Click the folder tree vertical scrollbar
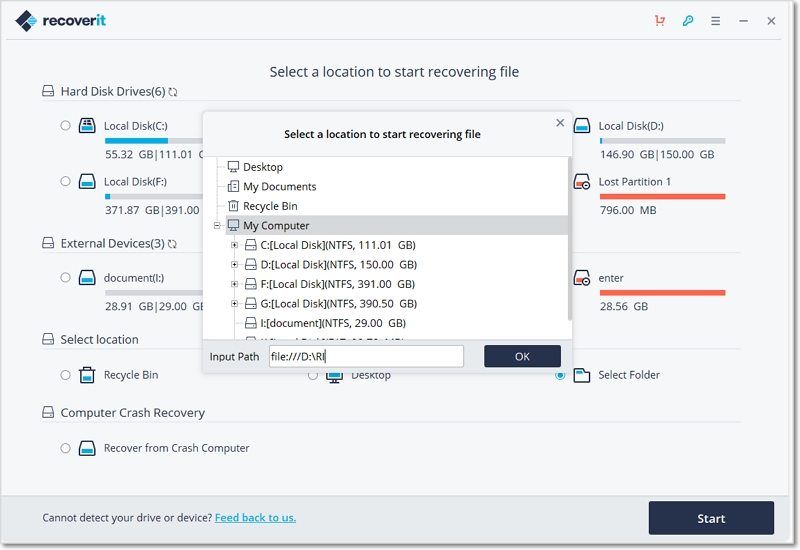 [569, 239]
